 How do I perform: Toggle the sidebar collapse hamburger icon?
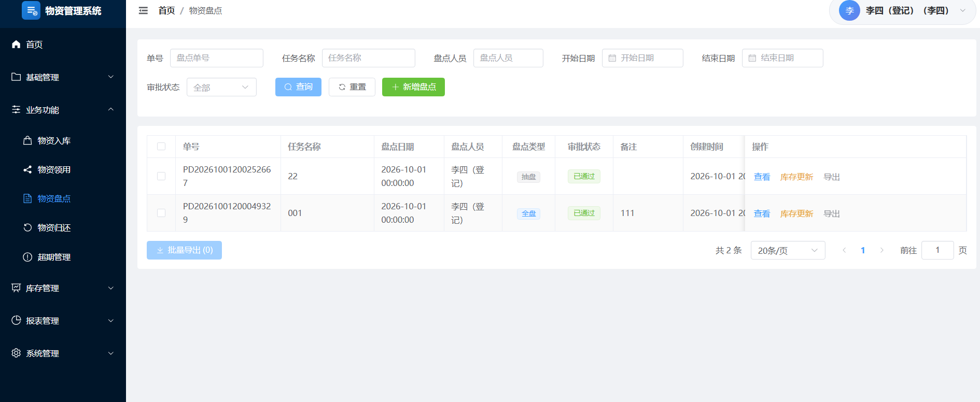point(144,10)
